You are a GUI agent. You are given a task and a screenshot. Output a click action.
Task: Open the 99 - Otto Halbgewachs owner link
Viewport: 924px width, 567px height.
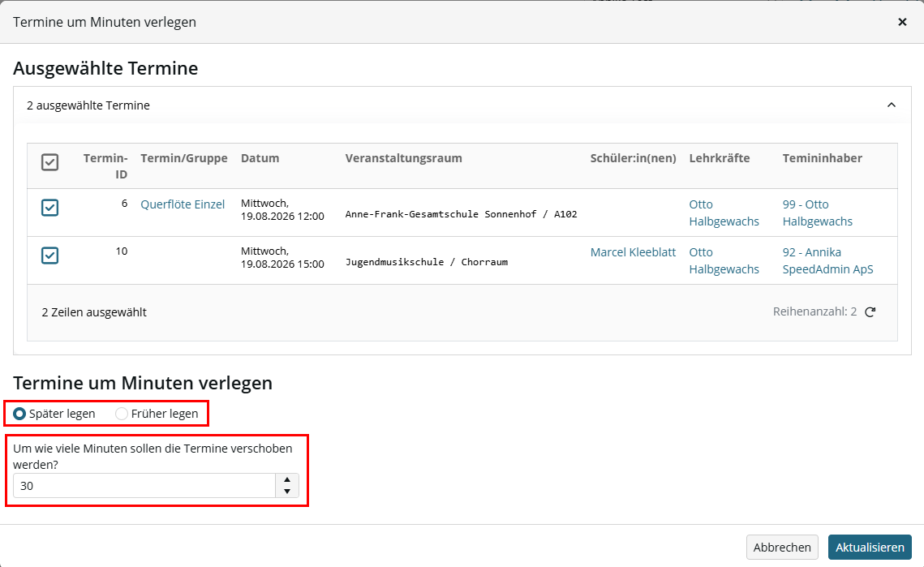click(818, 213)
